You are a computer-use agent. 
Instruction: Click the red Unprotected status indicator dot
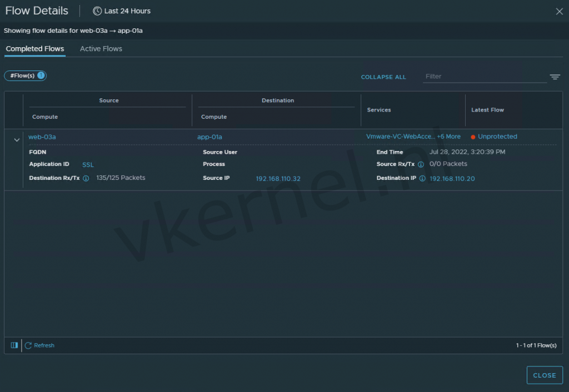pyautogui.click(x=472, y=136)
